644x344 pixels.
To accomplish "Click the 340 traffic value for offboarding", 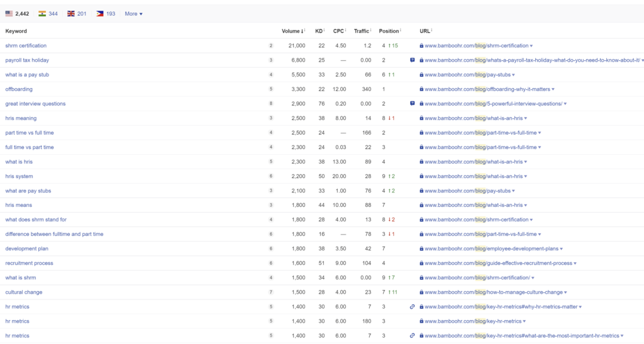I will (x=367, y=89).
